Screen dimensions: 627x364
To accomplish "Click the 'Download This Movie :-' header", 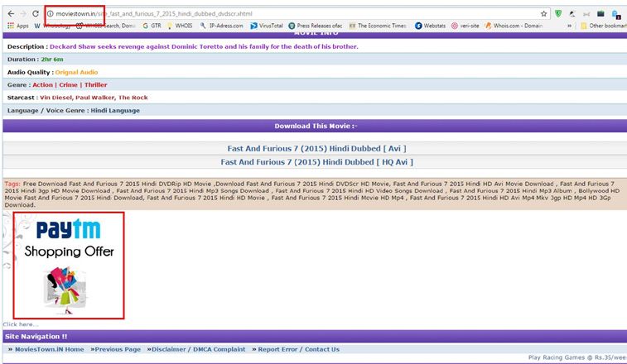I will [316, 126].
